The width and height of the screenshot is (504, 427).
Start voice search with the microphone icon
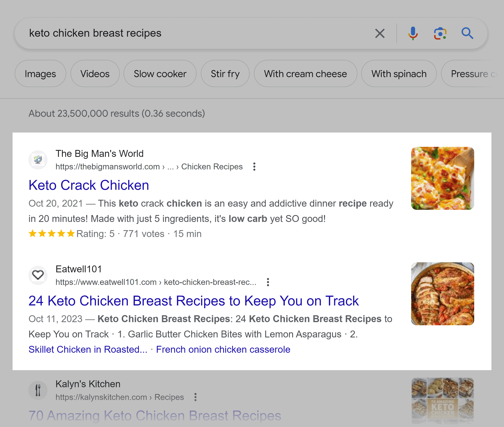(x=413, y=33)
